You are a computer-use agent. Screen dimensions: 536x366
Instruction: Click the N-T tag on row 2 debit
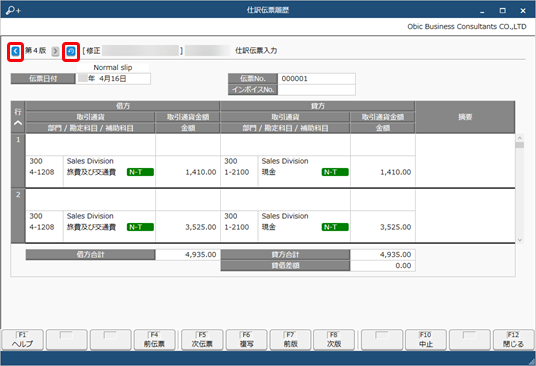tap(140, 227)
